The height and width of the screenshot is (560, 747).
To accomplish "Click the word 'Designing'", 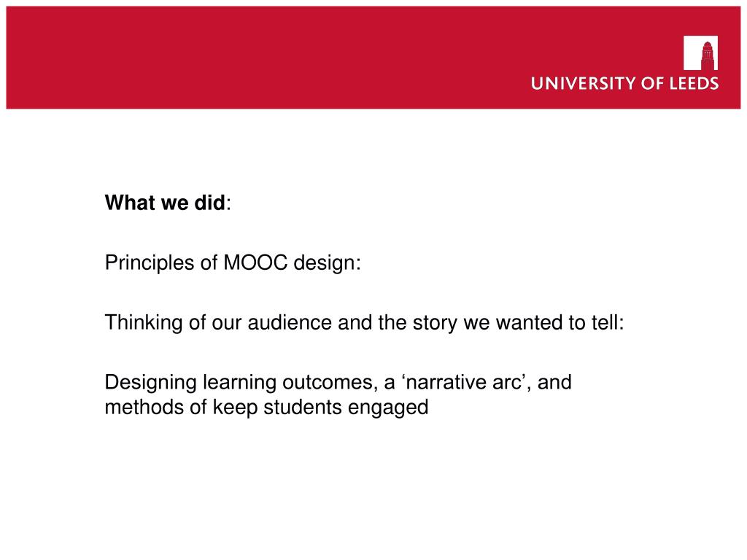I will coord(151,384).
